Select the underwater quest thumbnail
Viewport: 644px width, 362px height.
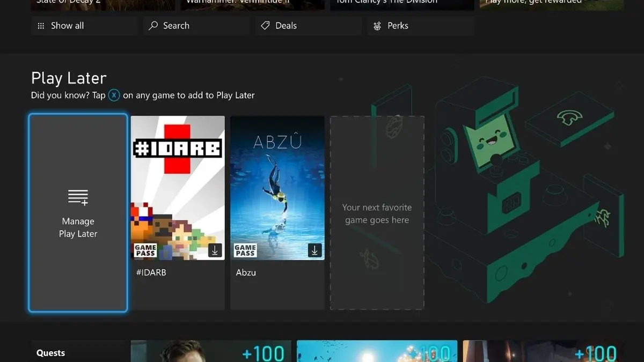click(377, 351)
